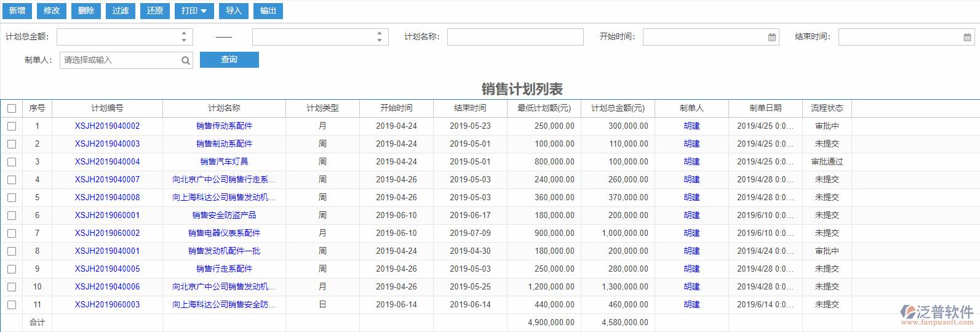Open plan link XSJH2019040002
This screenshot has height=332, width=980.
click(108, 126)
